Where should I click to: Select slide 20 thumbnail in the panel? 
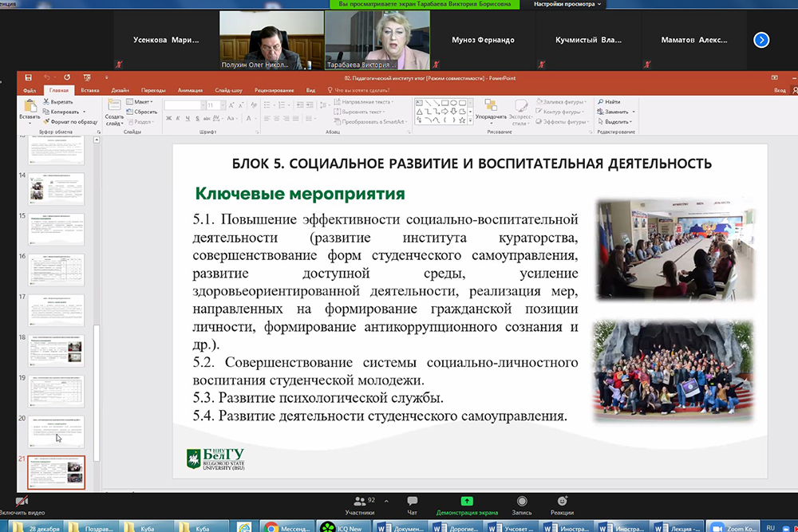(57, 431)
